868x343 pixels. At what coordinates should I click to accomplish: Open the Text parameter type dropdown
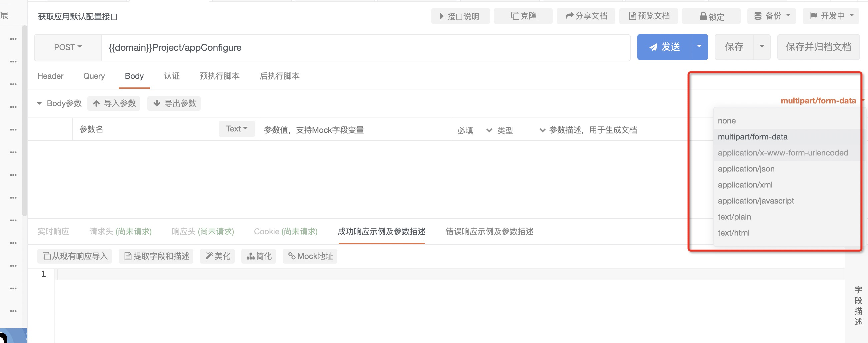(237, 129)
